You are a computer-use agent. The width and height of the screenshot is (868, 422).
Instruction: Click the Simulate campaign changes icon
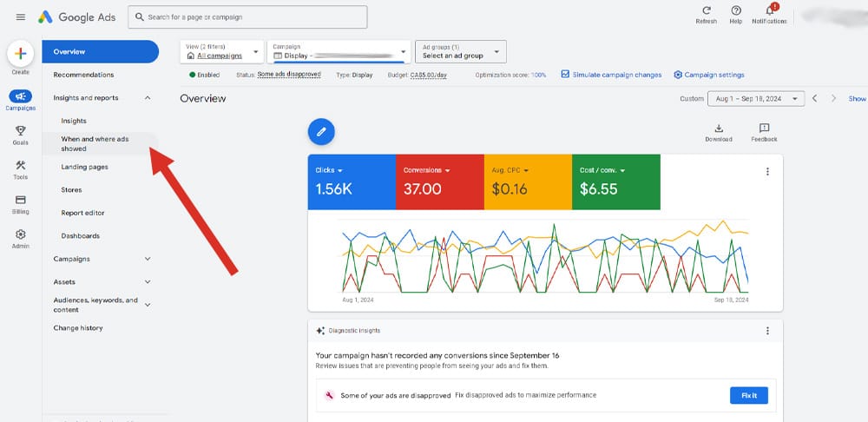pyautogui.click(x=565, y=74)
